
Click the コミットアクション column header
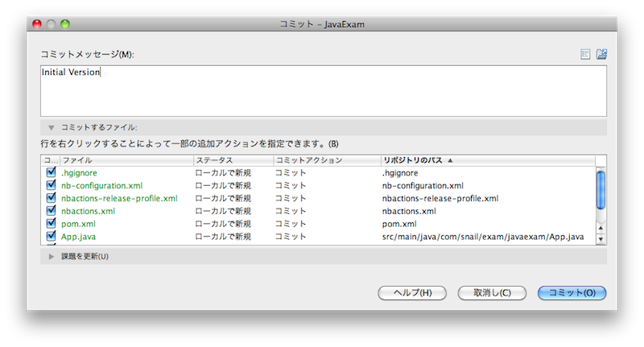324,160
